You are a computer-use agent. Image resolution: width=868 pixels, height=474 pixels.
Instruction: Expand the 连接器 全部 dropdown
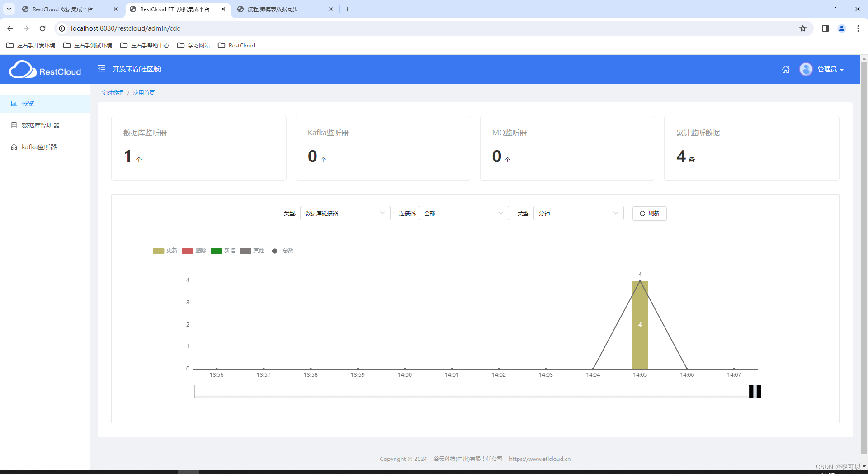pyautogui.click(x=463, y=213)
